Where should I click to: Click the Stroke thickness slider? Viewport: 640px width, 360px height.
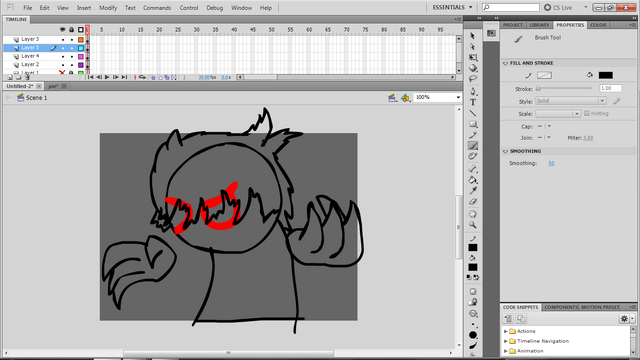pos(564,88)
